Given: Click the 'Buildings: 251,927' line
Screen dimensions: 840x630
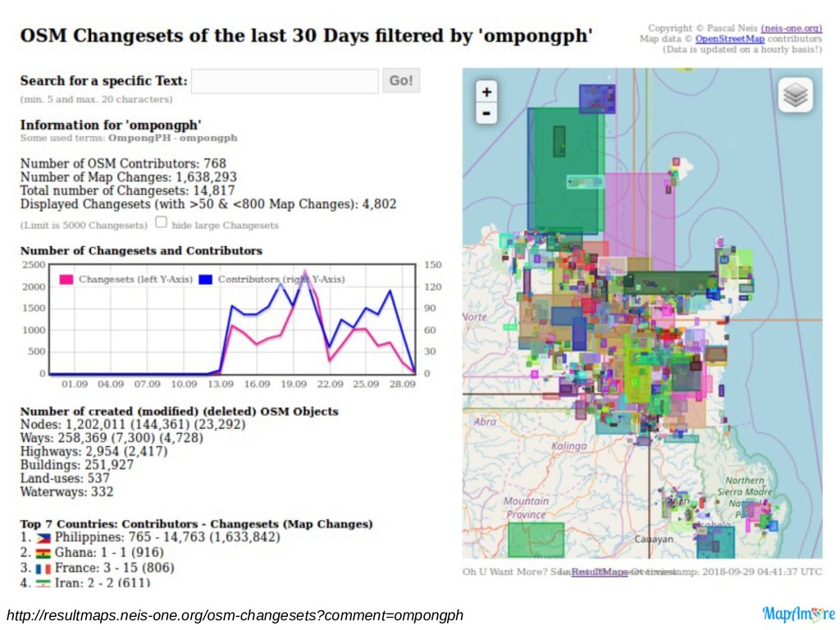Looking at the screenshot, I should (x=77, y=464).
